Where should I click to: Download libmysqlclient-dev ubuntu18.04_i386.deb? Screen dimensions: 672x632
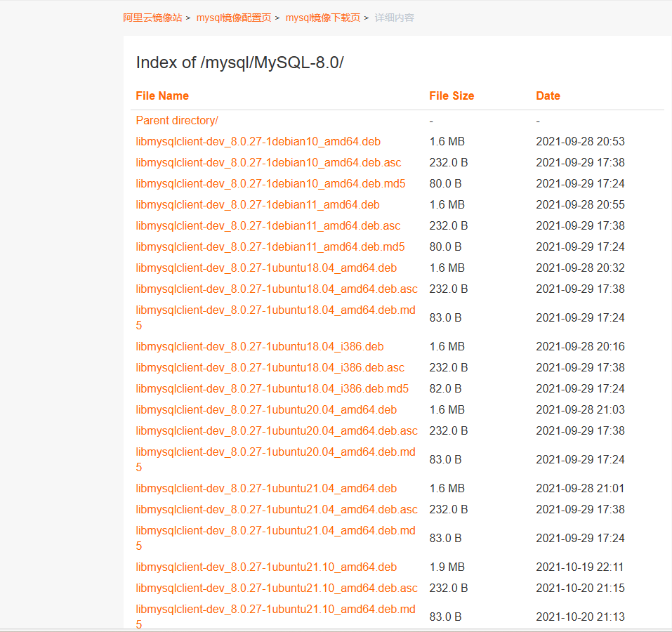(260, 346)
